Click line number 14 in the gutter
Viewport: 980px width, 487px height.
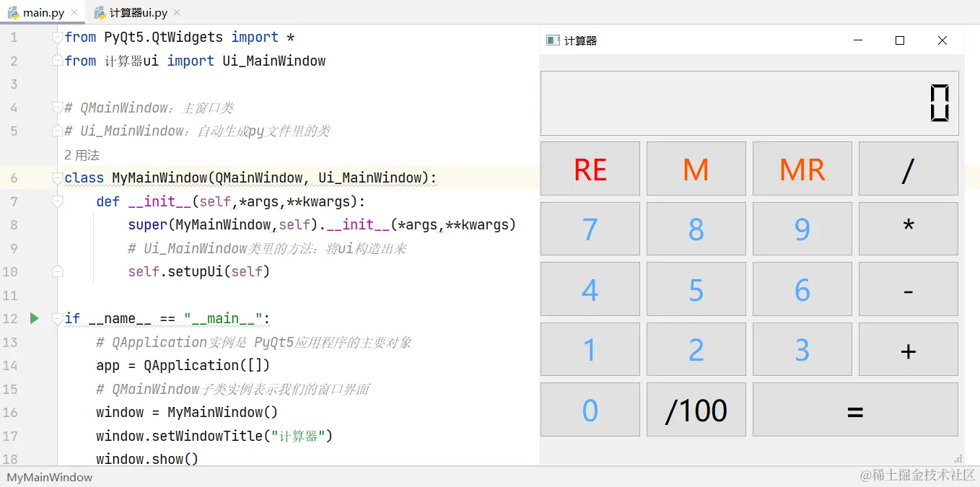point(10,365)
